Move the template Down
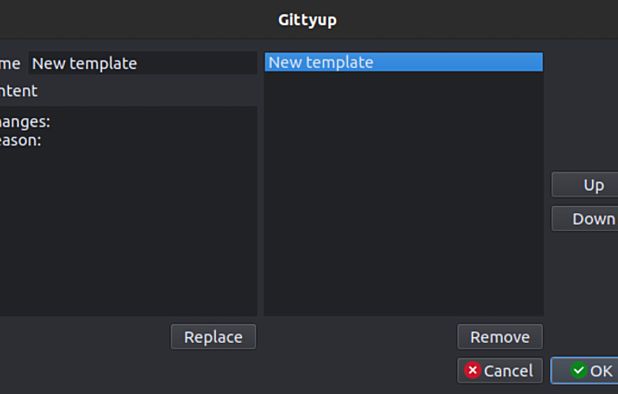 click(x=585, y=219)
